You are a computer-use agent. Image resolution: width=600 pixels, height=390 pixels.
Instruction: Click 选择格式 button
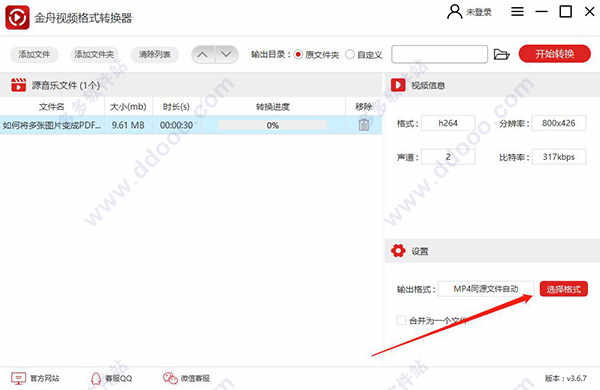tap(563, 289)
